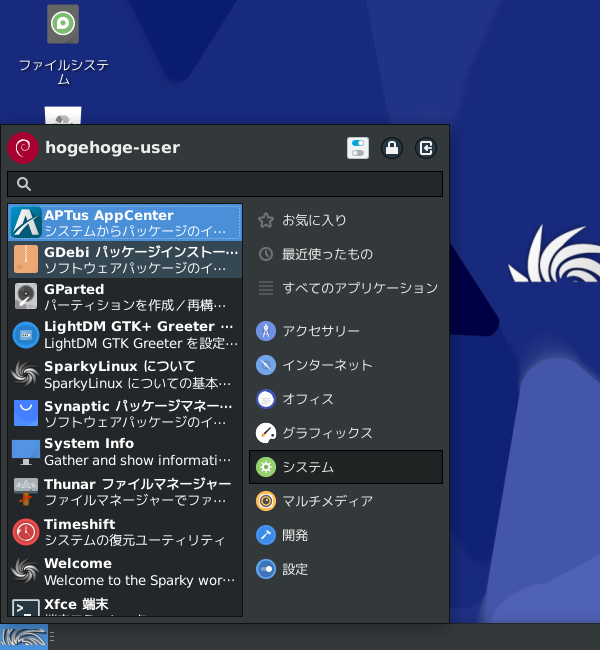Focus the menu search field
The image size is (600, 650).
point(225,184)
